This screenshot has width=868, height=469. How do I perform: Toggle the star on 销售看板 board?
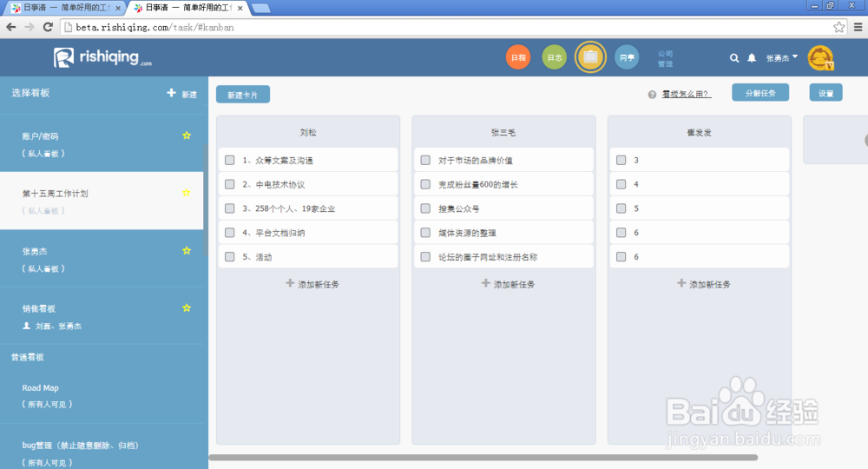pos(187,307)
